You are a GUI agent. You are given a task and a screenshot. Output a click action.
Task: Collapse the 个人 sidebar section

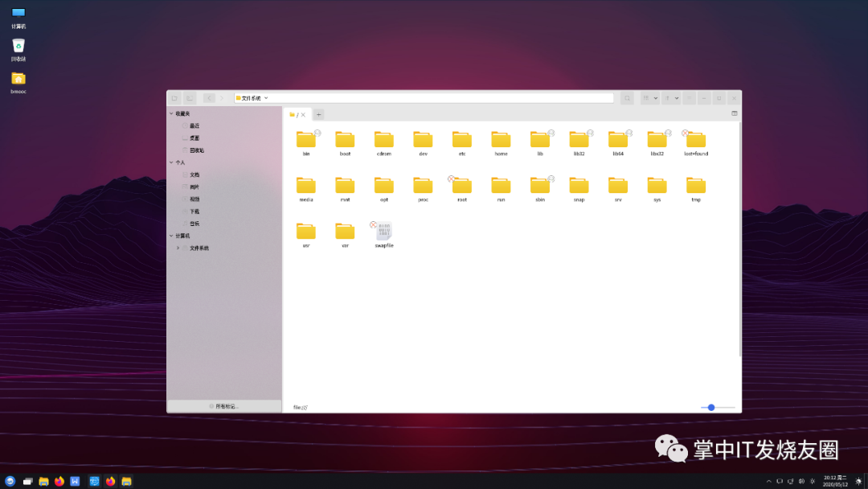[x=171, y=162]
